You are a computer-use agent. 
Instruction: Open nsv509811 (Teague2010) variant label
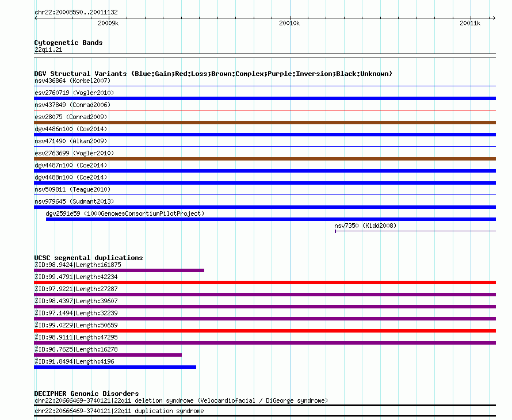[72, 189]
